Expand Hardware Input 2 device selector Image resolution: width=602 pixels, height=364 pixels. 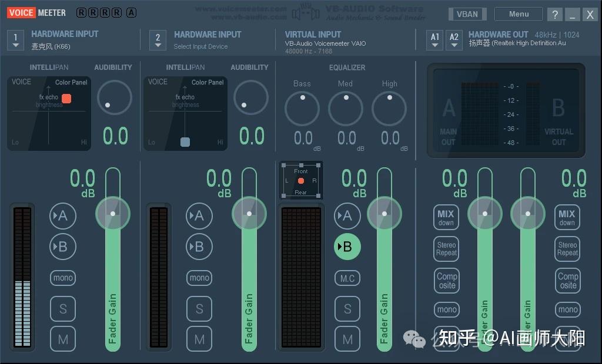(x=158, y=41)
